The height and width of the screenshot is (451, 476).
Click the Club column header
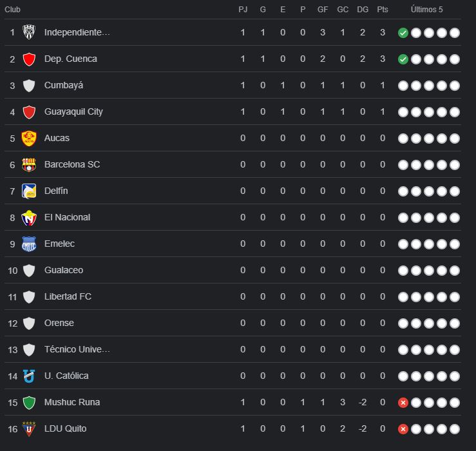pyautogui.click(x=12, y=10)
